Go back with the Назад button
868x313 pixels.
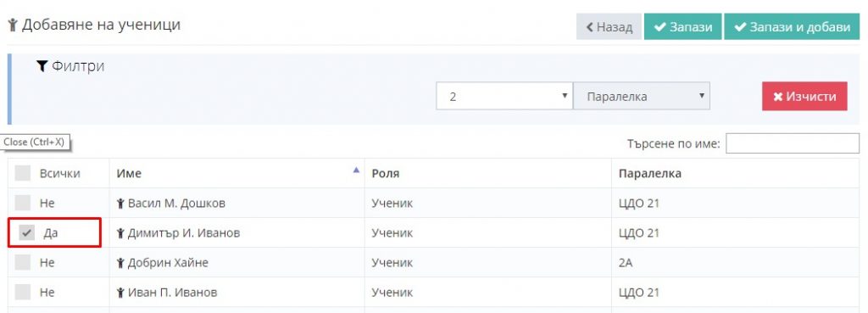609,26
